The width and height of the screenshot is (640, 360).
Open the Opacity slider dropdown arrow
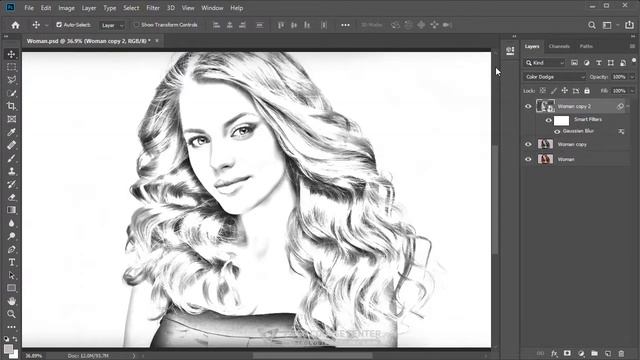click(x=632, y=77)
